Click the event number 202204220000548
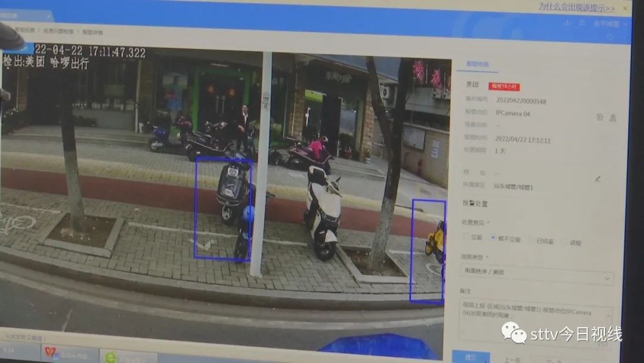 pyautogui.click(x=521, y=101)
